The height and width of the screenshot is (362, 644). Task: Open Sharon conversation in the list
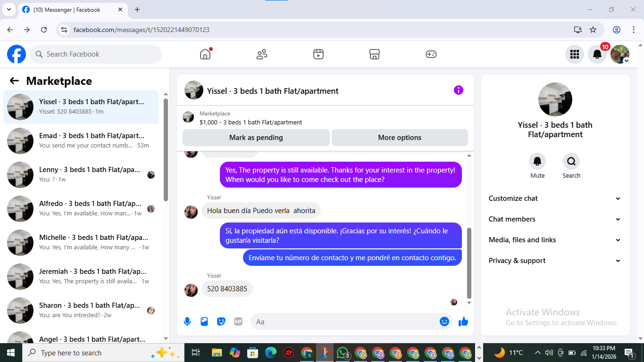click(81, 311)
